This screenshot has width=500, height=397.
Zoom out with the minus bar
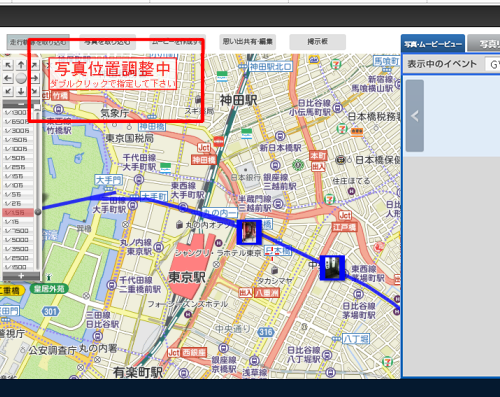(21, 104)
